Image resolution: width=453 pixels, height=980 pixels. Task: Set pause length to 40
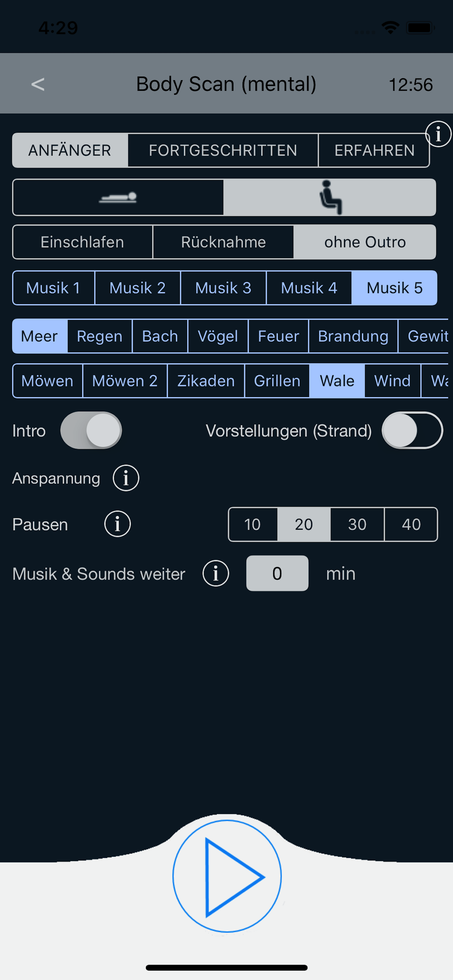411,524
